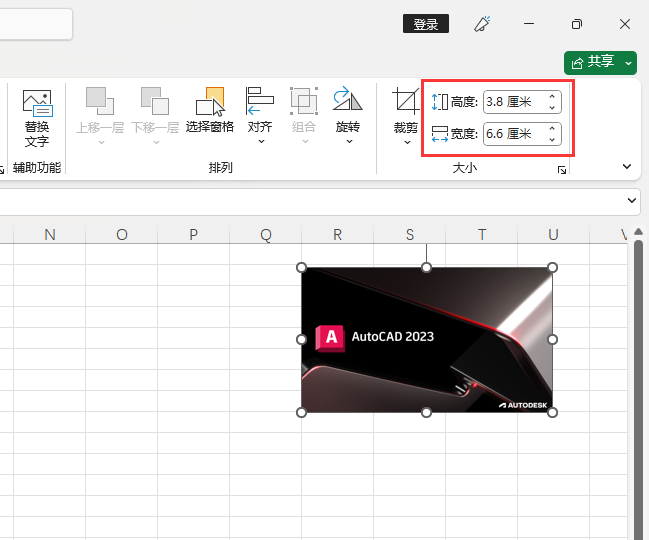Viewport: 649px width, 540px height.
Task: Click the 下移一层 send backward icon
Action: (x=155, y=101)
